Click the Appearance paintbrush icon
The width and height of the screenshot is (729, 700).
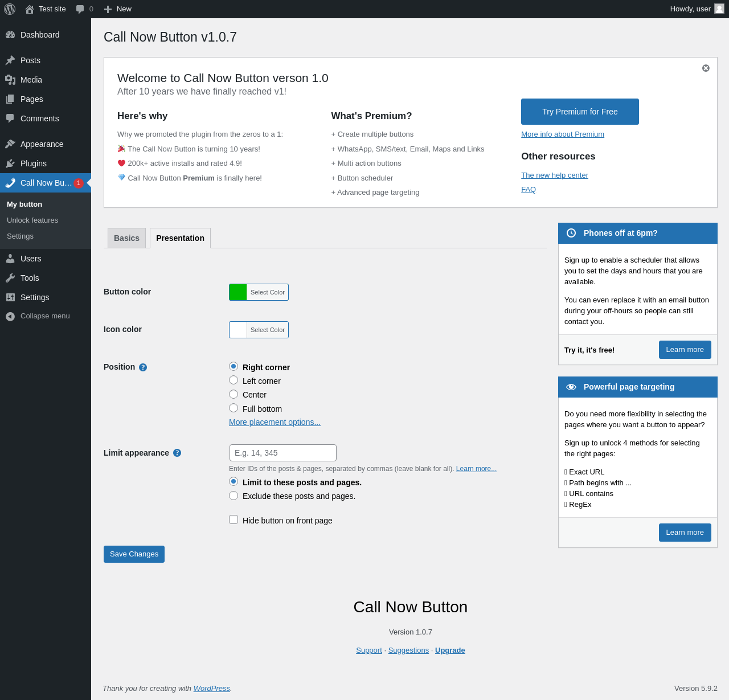10,144
